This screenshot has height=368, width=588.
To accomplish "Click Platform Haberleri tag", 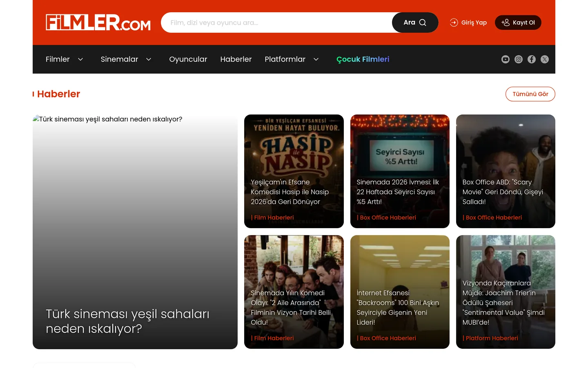I will coord(490,338).
